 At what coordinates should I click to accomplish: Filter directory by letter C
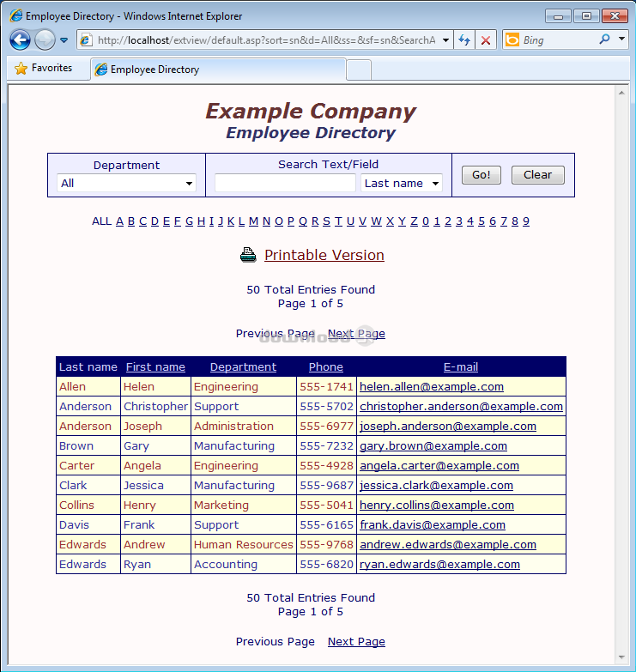pos(142,221)
